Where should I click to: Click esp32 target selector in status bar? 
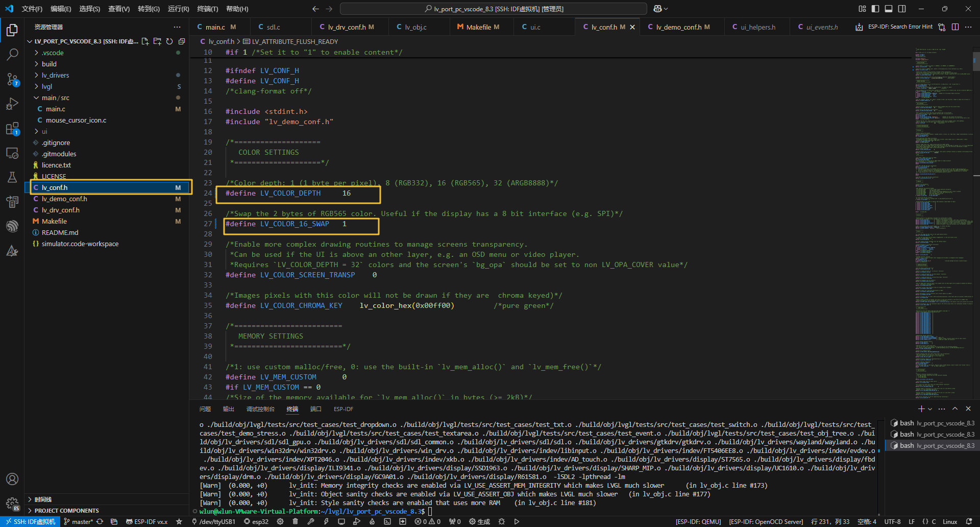click(256, 522)
